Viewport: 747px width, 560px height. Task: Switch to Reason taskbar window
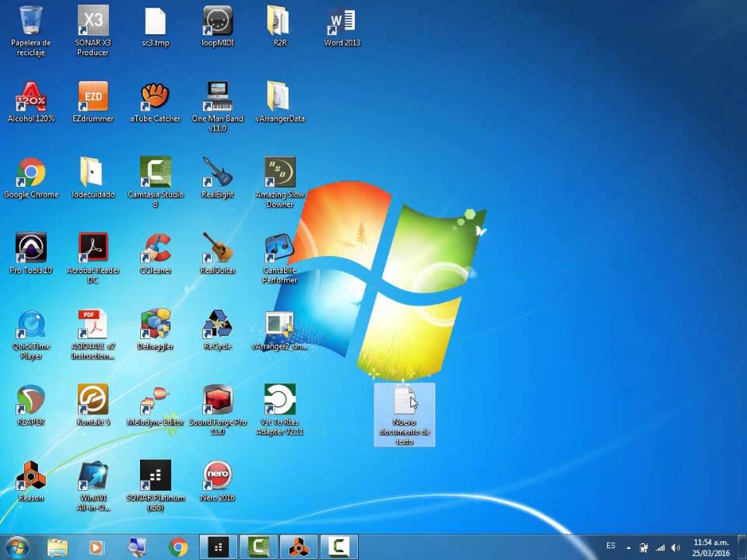coord(298,547)
